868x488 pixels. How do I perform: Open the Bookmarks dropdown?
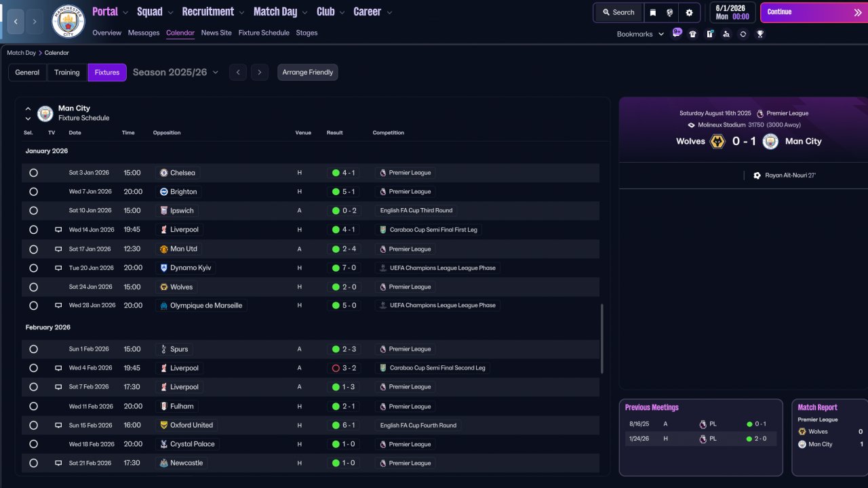tap(640, 34)
